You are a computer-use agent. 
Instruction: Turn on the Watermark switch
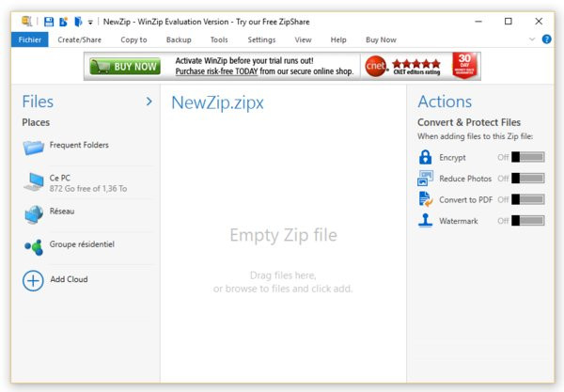pos(527,221)
